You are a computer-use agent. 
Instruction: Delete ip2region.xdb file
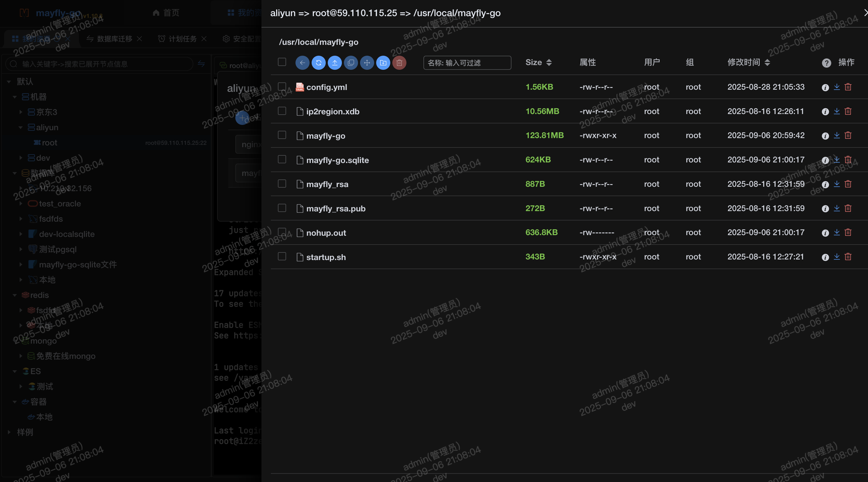tap(848, 111)
